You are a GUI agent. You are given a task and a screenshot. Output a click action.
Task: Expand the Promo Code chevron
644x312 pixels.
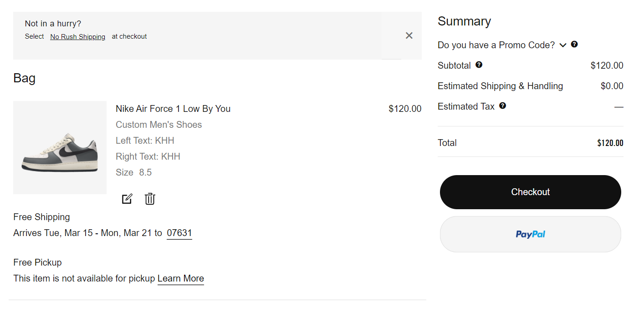[563, 45]
